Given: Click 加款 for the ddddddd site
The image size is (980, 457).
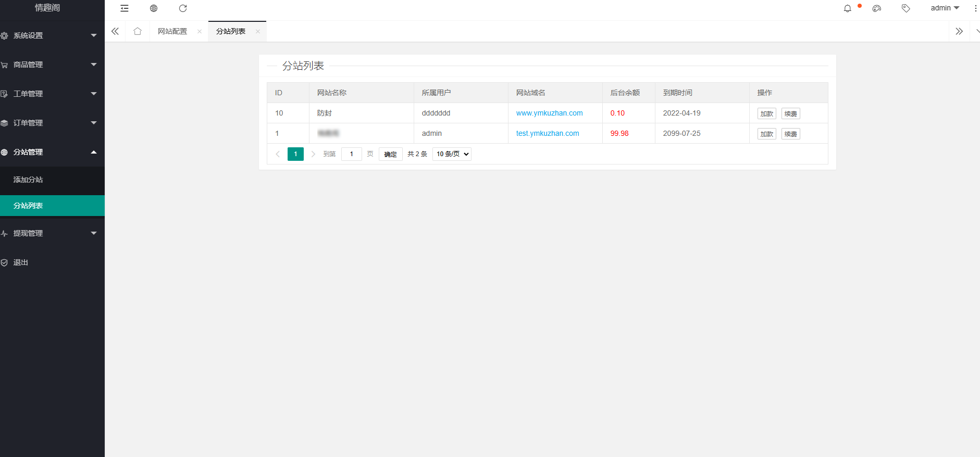Looking at the screenshot, I should click(x=766, y=113).
